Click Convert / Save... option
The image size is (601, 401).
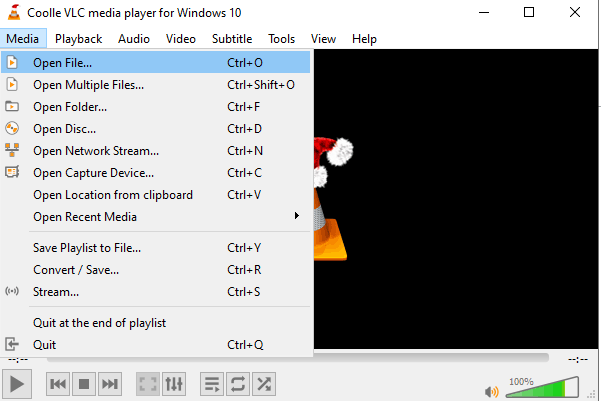(76, 270)
